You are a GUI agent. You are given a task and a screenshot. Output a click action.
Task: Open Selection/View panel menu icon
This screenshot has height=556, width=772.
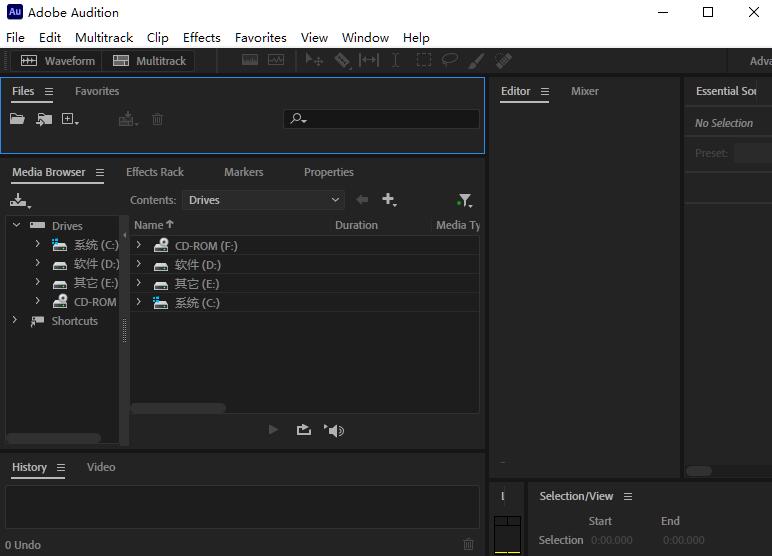(x=628, y=497)
